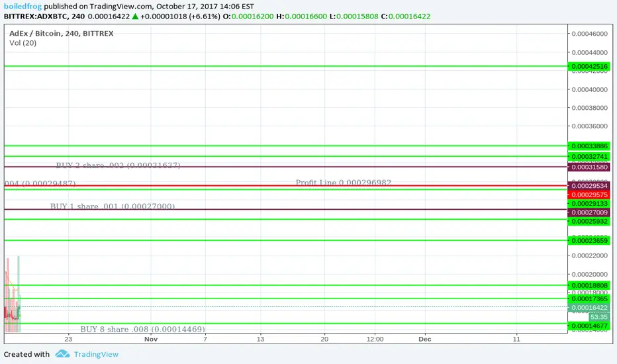The image size is (617, 364).
Task: Click the 0.00029133 price label
Action: [589, 203]
